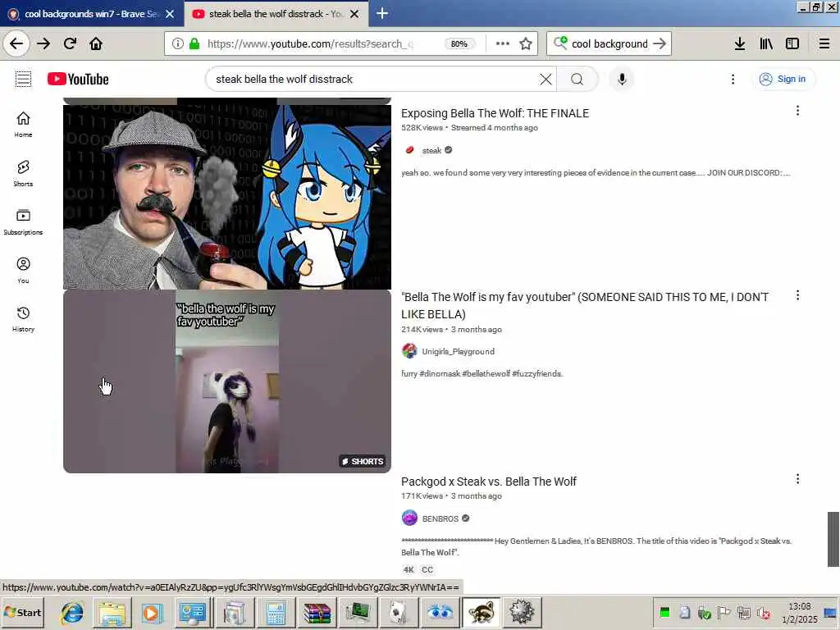This screenshot has width=840, height=630.
Task: Open the BENBROS channel link
Action: point(440,518)
